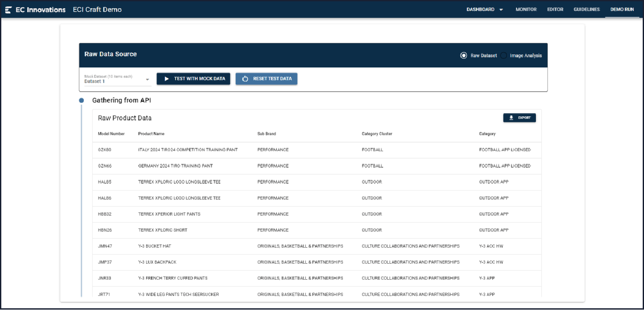The height and width of the screenshot is (310, 644).
Task: Click the download icon on Export button
Action: pyautogui.click(x=511, y=118)
